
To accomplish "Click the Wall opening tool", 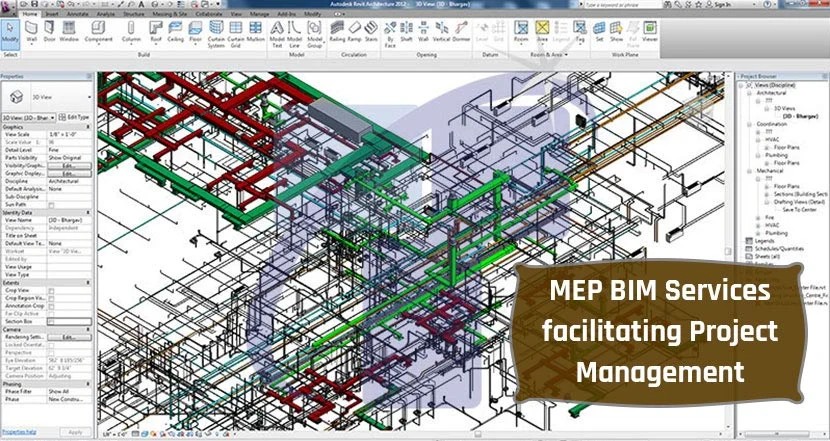I will [423, 32].
